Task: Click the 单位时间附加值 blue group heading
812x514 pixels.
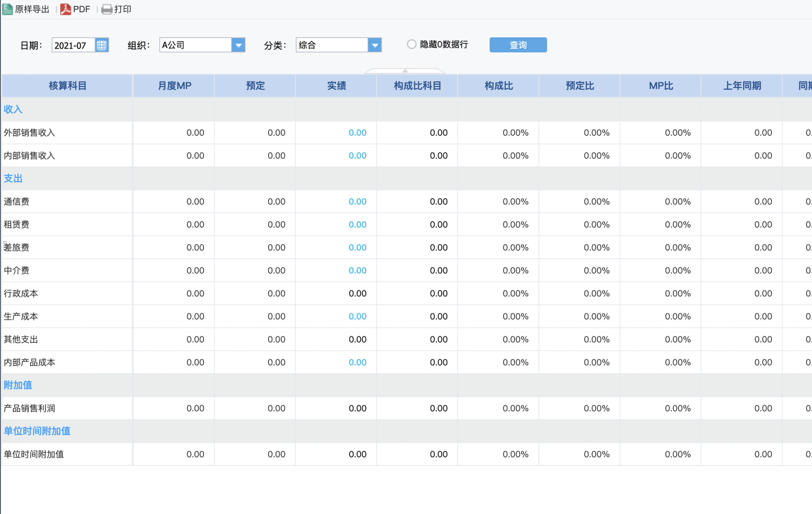Action: (37, 431)
